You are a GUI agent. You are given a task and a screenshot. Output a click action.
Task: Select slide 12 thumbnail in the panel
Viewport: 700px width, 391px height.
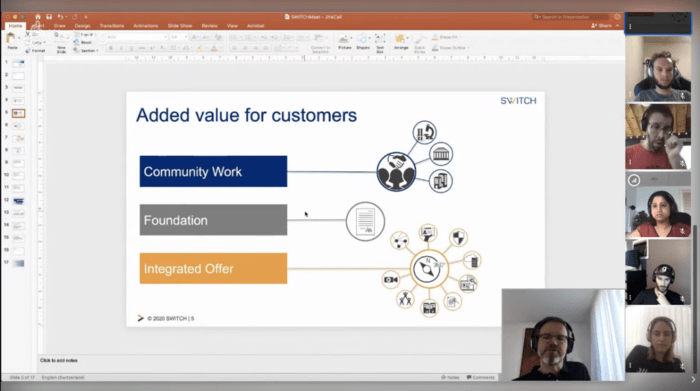[x=18, y=201]
